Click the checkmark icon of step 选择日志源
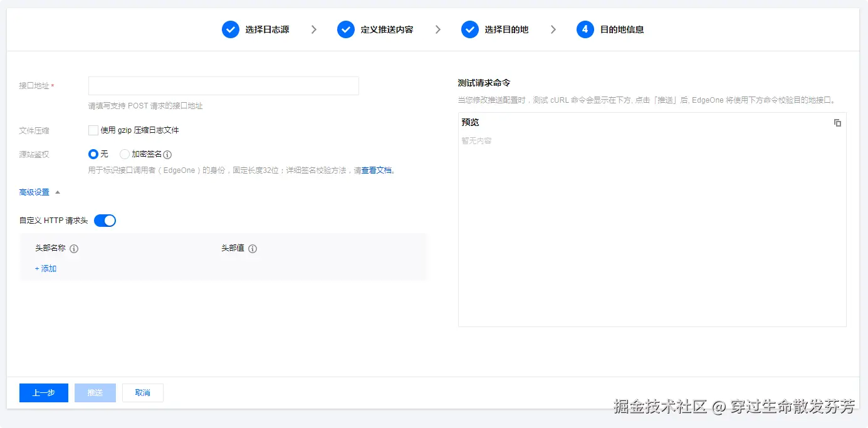 (x=230, y=29)
